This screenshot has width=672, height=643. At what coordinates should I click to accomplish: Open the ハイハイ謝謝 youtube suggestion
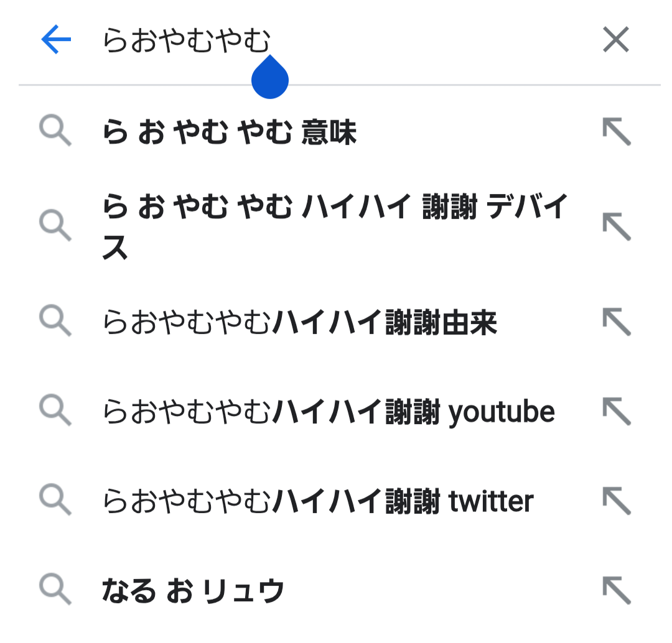[329, 412]
